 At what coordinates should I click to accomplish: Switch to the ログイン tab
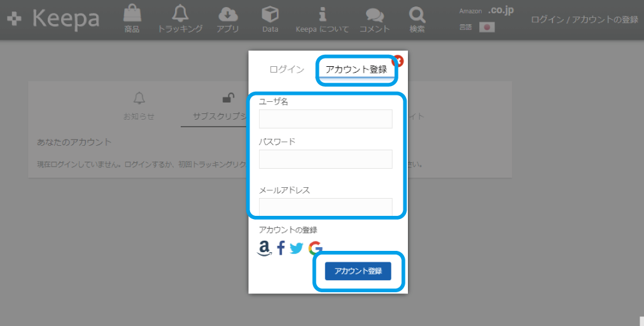286,69
